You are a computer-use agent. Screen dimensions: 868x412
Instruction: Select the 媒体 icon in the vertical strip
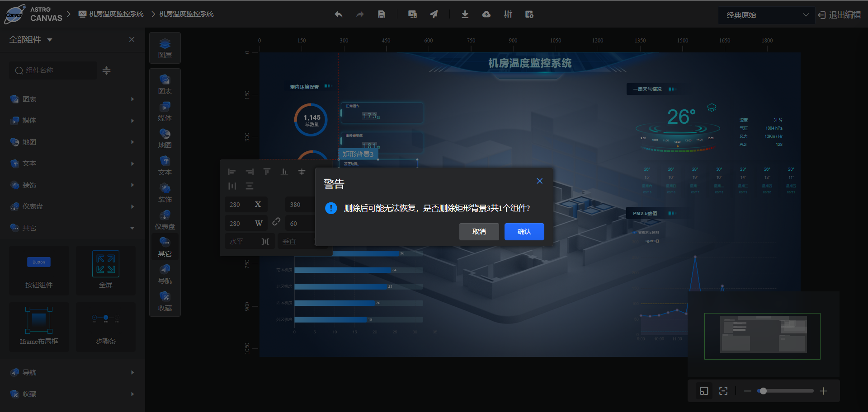[165, 111]
